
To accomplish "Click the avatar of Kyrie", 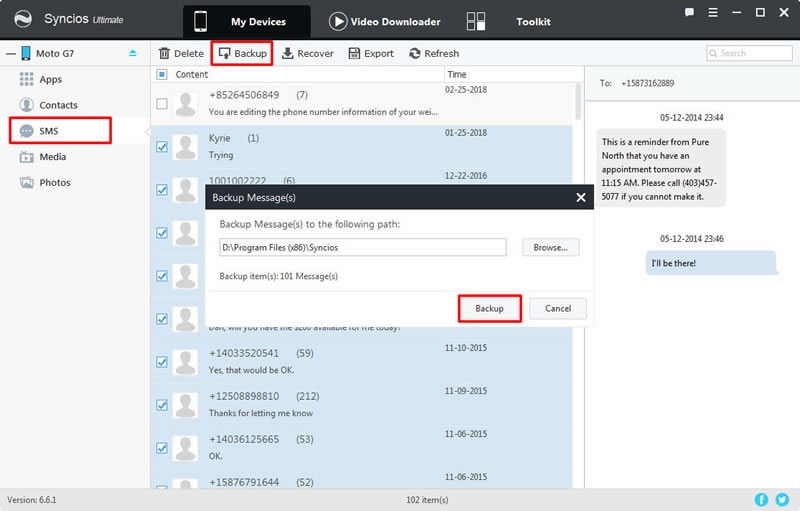I will point(185,147).
